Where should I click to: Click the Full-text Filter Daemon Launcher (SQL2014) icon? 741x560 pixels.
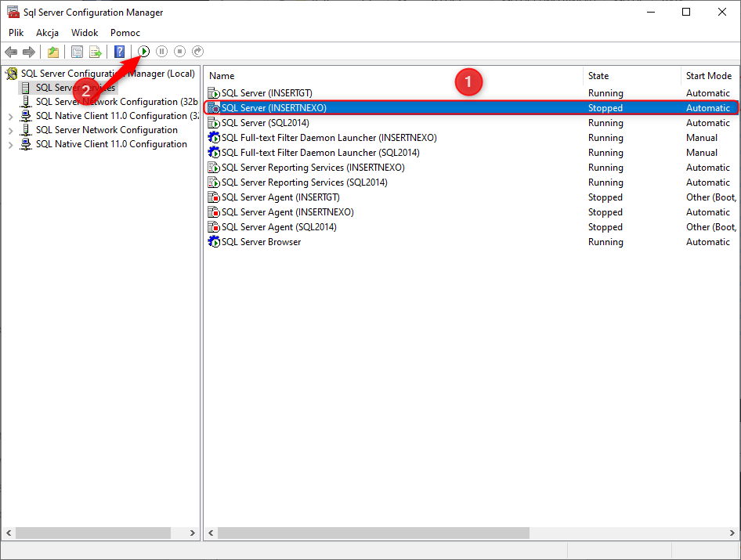coord(214,153)
